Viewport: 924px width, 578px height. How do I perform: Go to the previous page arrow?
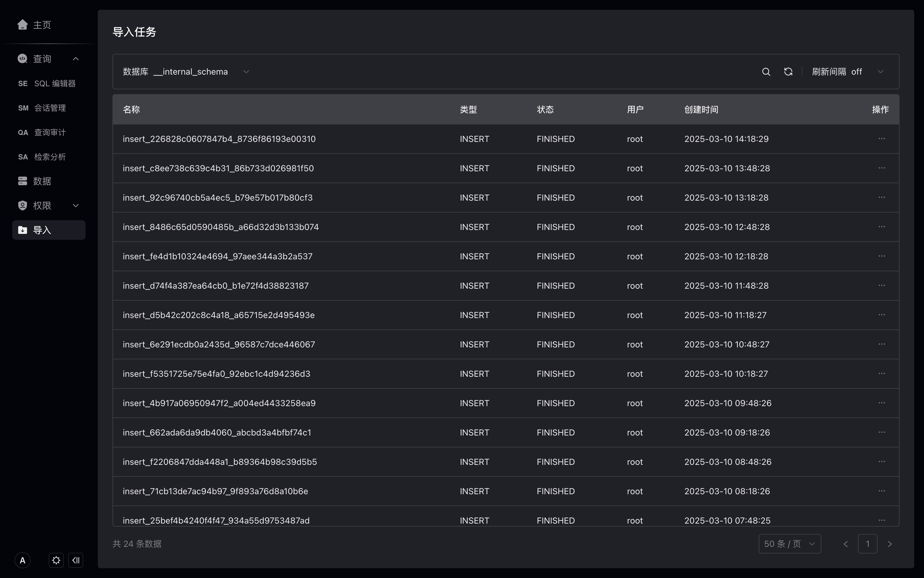(x=845, y=544)
